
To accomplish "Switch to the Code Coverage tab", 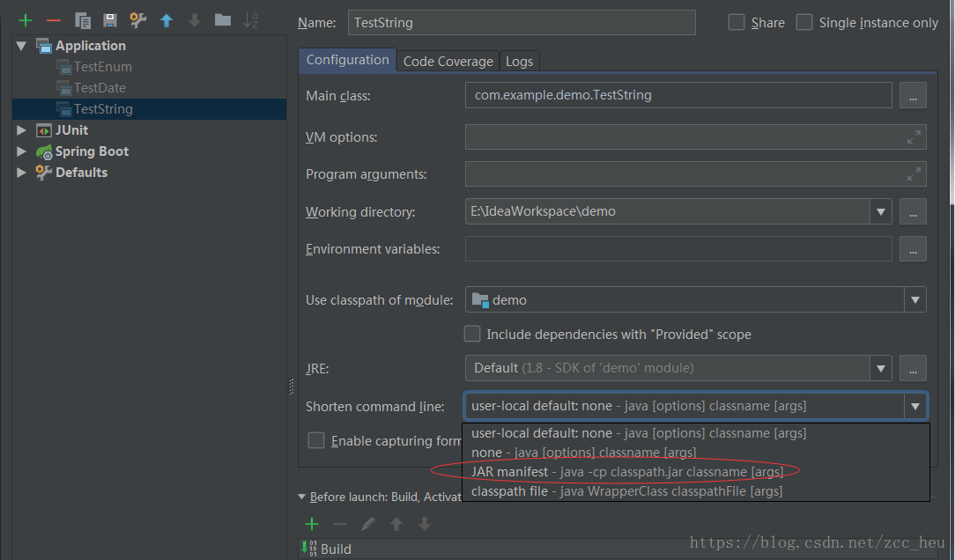I will coord(448,61).
